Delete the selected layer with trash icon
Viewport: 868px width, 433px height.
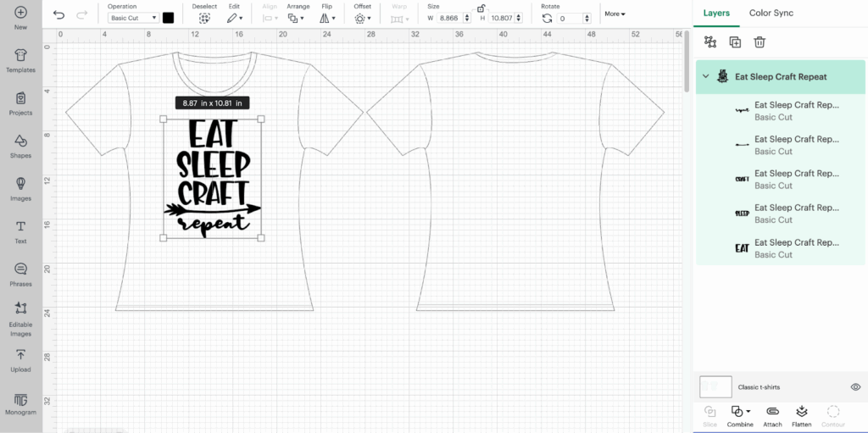[x=759, y=42]
